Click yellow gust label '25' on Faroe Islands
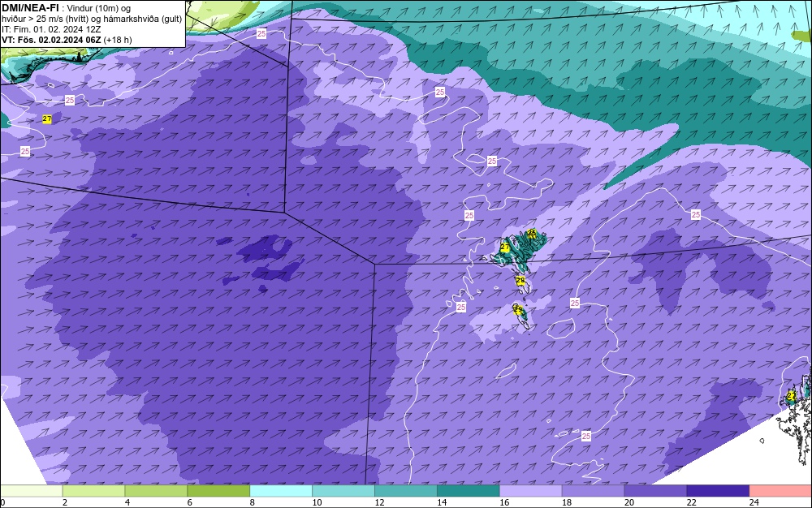 point(532,234)
